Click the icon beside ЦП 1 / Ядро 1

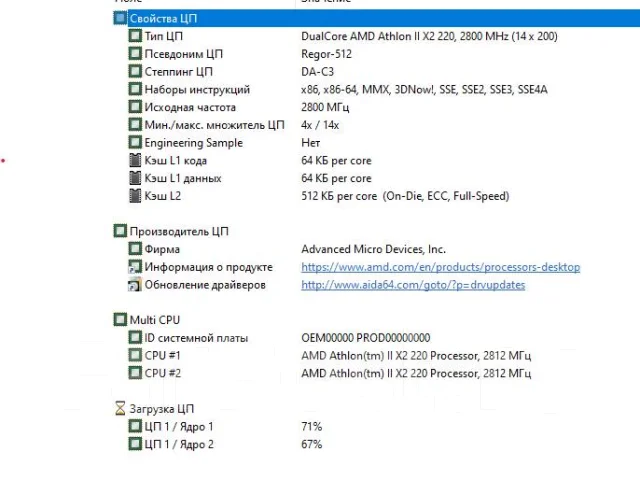(x=135, y=427)
